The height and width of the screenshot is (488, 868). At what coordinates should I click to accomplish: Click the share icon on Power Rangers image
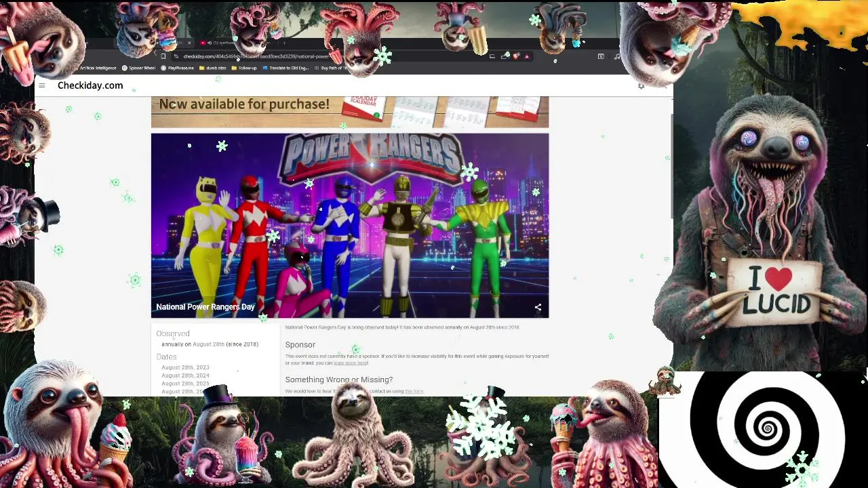(x=538, y=307)
